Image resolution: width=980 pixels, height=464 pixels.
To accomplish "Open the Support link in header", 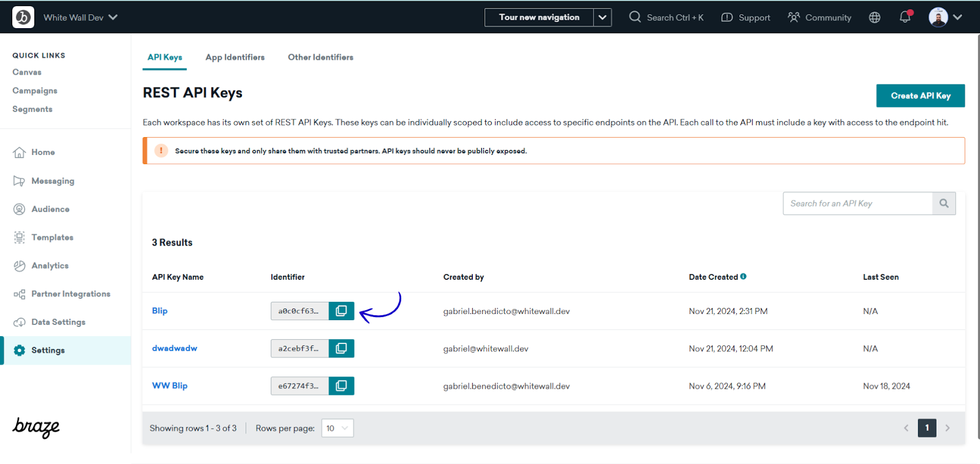I will [745, 17].
